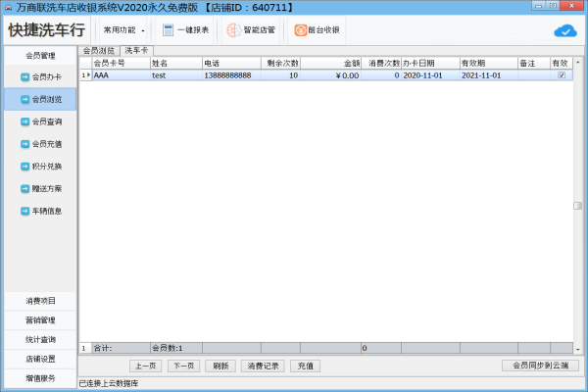Click the arrow icon beside 会员办卡
This screenshot has width=588, height=392.
pos(24,76)
